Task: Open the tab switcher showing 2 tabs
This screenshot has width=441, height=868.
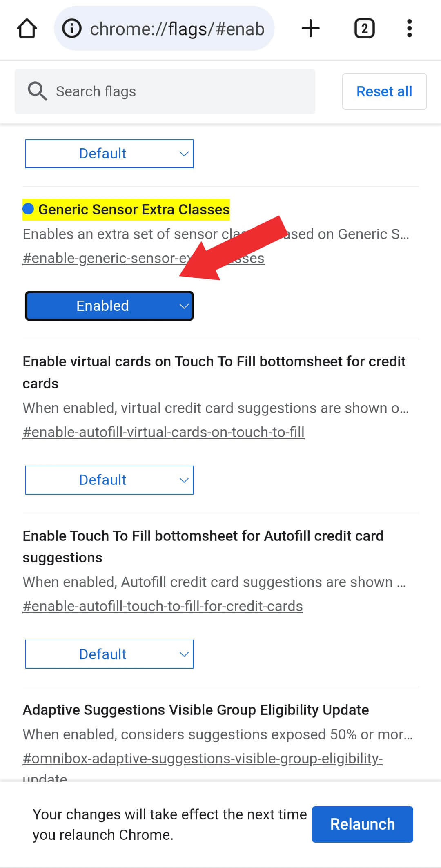Action: [x=364, y=29]
